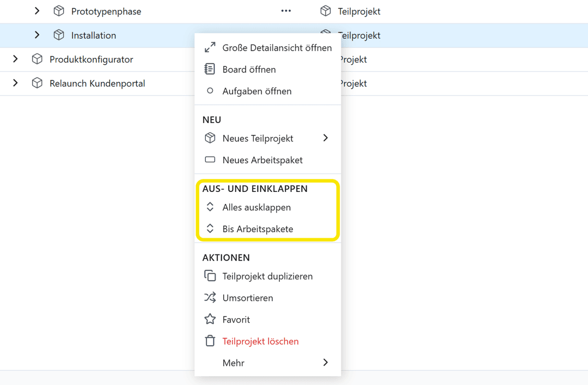The height and width of the screenshot is (385, 588).
Task: Click the board icon for Board öffnen
Action: 210,70
